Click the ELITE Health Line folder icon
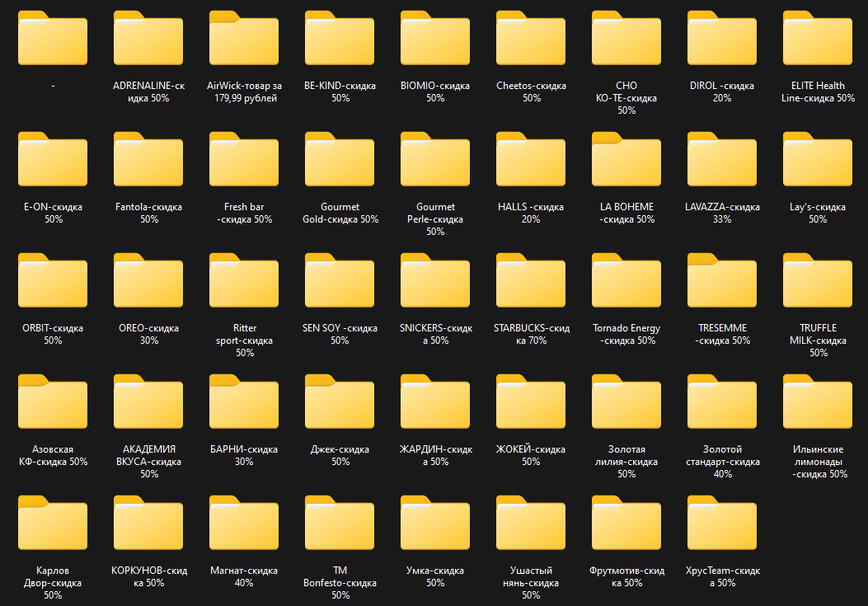The image size is (868, 606). (818, 38)
